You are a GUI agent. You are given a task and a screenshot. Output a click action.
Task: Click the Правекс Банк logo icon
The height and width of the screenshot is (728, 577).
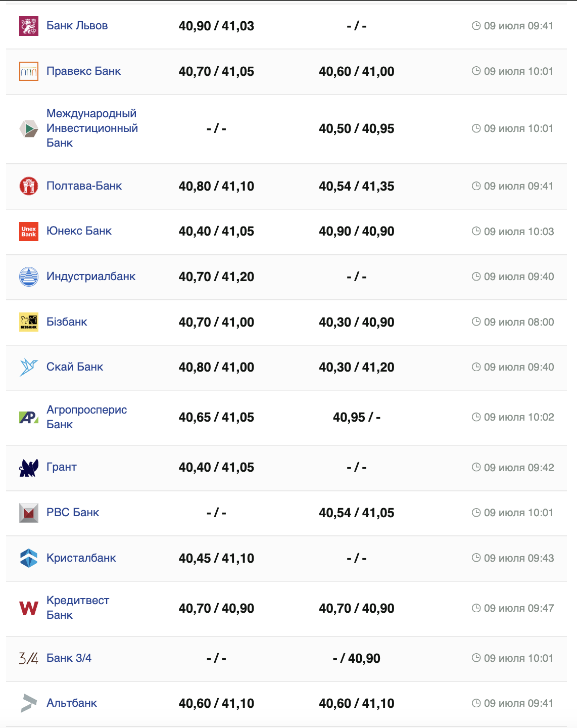tap(29, 71)
